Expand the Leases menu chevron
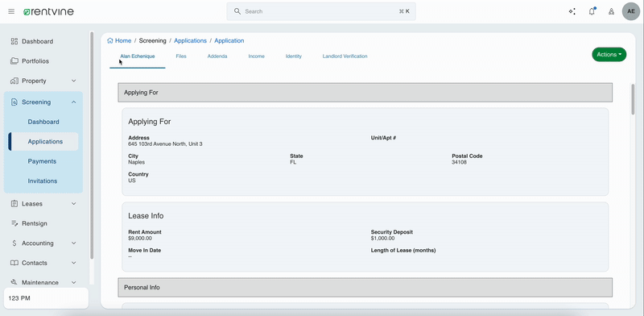Image resolution: width=644 pixels, height=316 pixels. pos(74,204)
